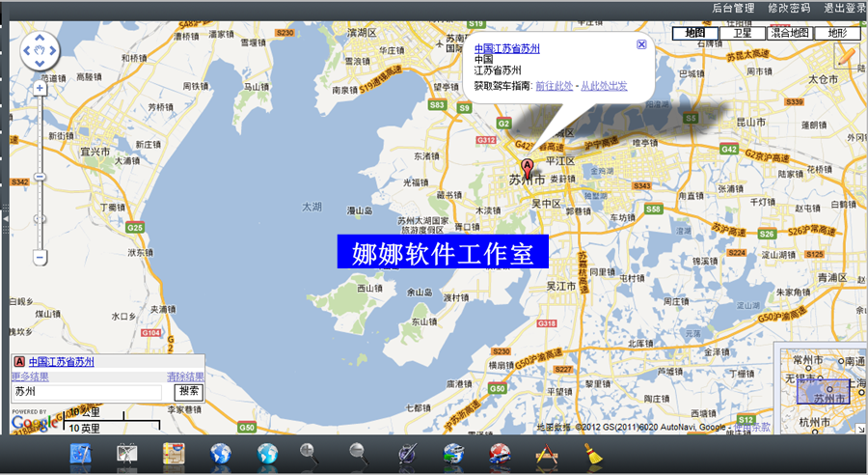Pan the map left with arrow control
868x475 pixels.
click(x=27, y=50)
